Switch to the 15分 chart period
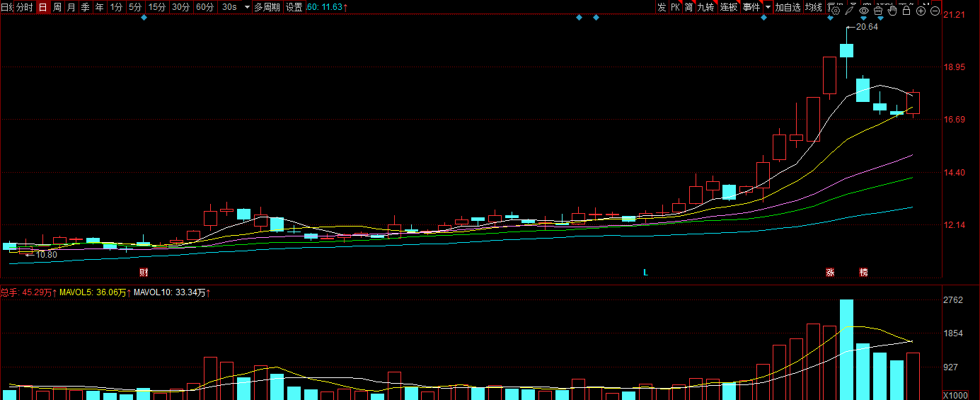Image resolution: width=980 pixels, height=400 pixels. [157, 7]
